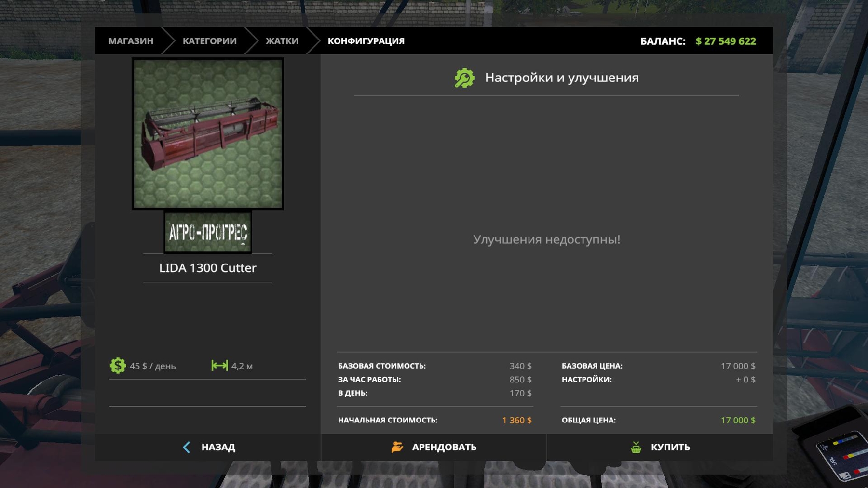Click the wrench gear settings icon
The width and height of the screenshot is (868, 488).
point(464,78)
